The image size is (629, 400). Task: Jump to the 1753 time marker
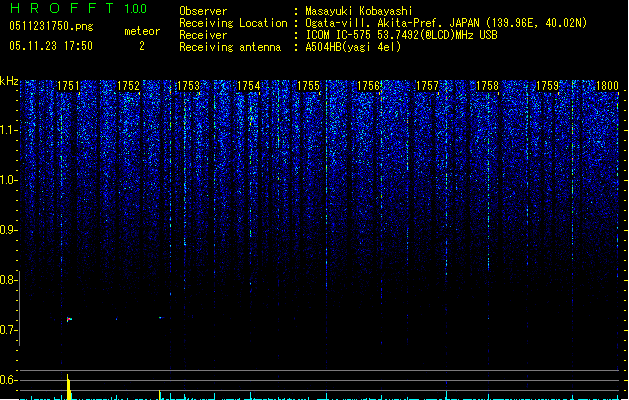point(188,87)
